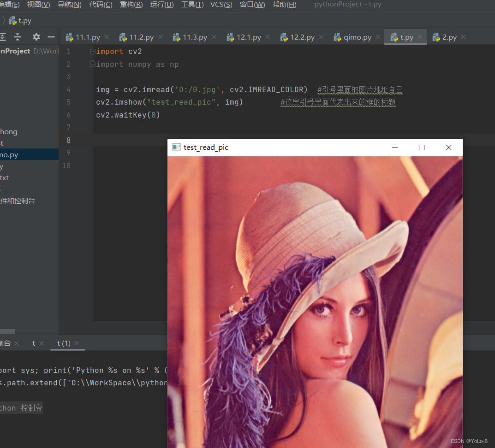Click the Collapse All icon in Run toolbar
495x448 pixels.
pyautogui.click(x=17, y=37)
